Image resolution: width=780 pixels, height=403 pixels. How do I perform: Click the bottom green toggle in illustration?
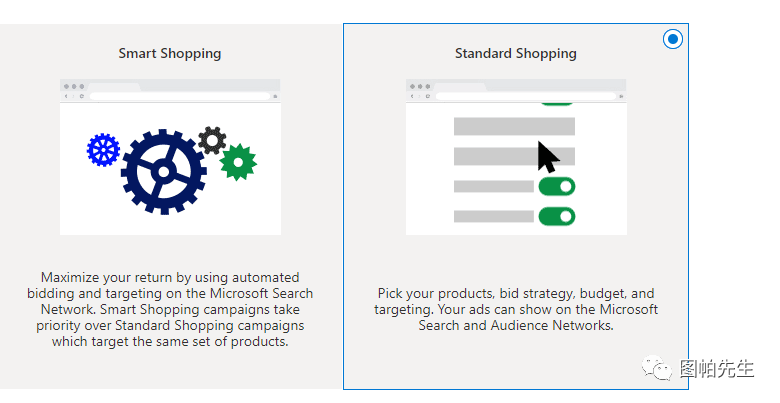pyautogui.click(x=556, y=216)
